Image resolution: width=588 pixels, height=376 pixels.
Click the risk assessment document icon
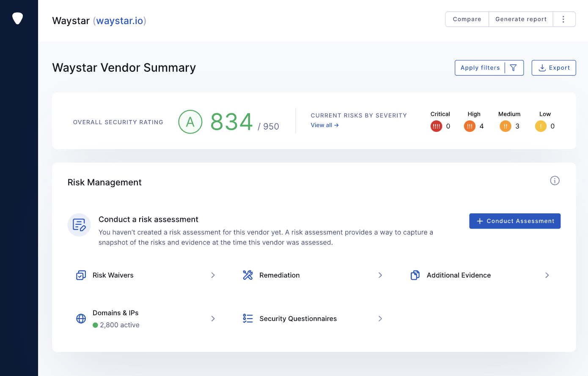(79, 225)
